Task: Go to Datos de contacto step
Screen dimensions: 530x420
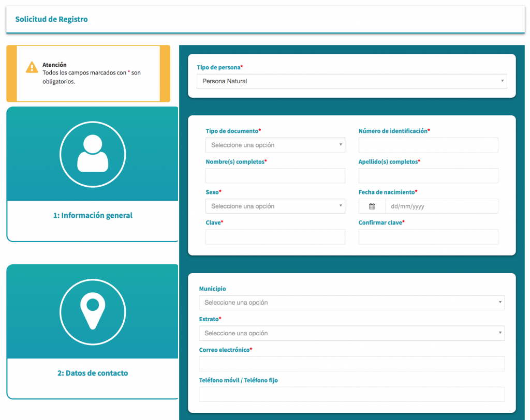Action: 93,373
